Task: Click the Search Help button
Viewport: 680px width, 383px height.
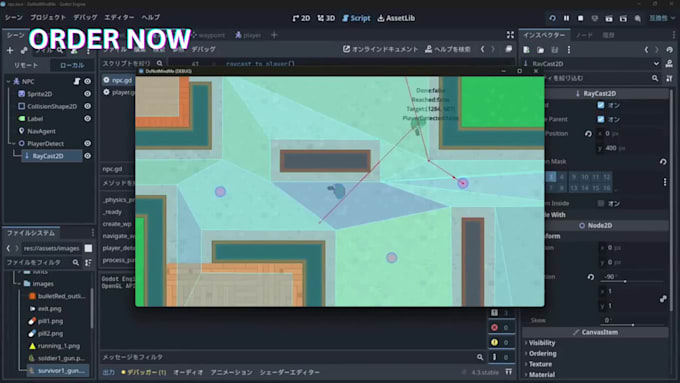Action: (x=448, y=49)
